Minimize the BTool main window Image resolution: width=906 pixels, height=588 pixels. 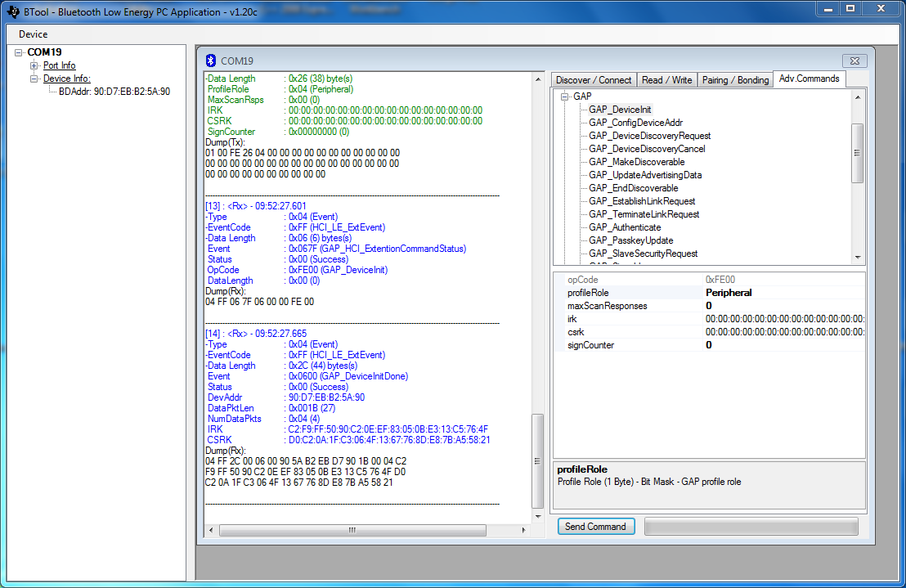pos(828,9)
